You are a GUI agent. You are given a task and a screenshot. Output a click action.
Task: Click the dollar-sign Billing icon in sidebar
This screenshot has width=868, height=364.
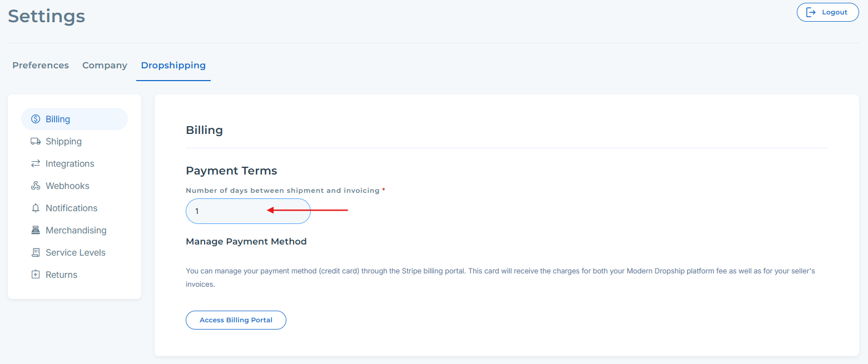(x=36, y=119)
